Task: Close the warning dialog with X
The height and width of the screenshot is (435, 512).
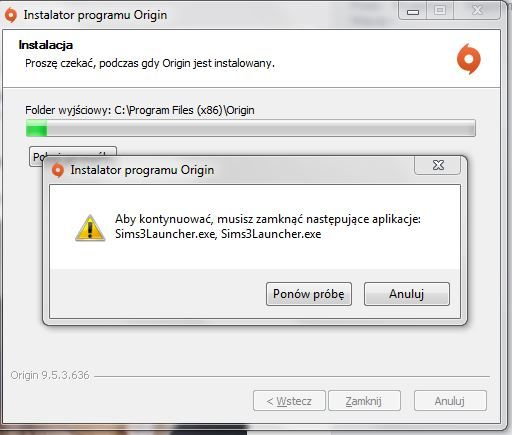Action: [x=438, y=165]
